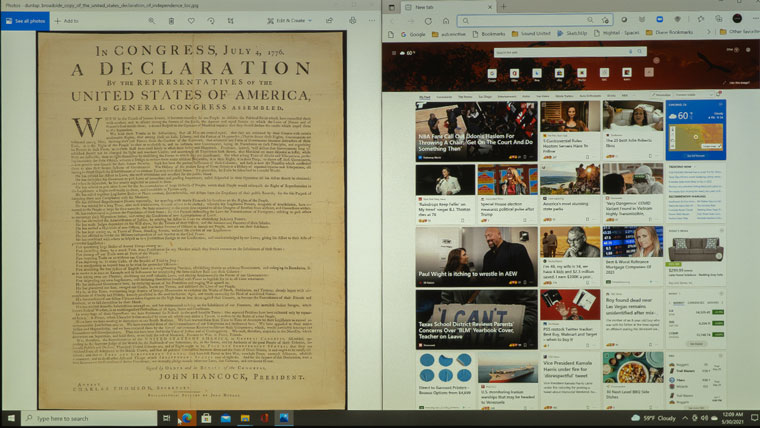Click the notifications bell in feed bar

[719, 94]
